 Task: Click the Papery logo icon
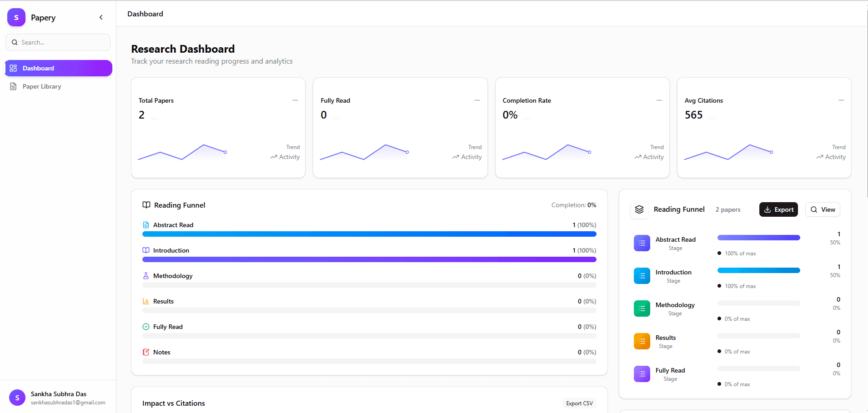click(16, 18)
